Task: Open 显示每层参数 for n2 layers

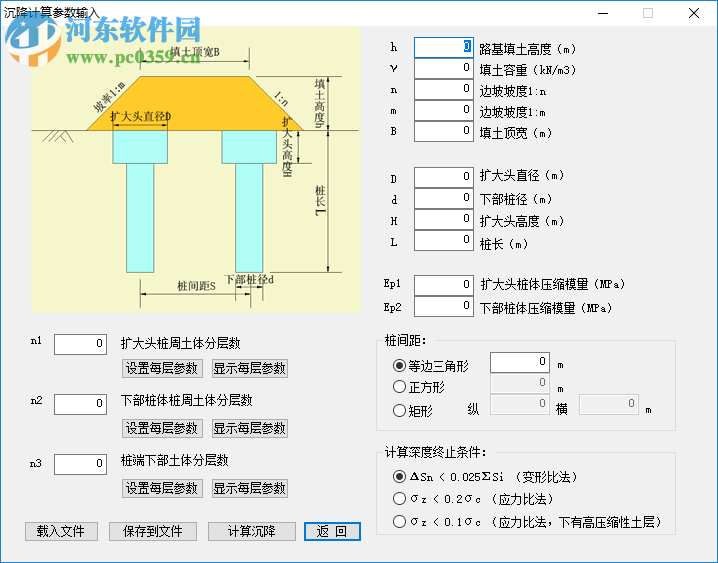Action: coord(250,428)
